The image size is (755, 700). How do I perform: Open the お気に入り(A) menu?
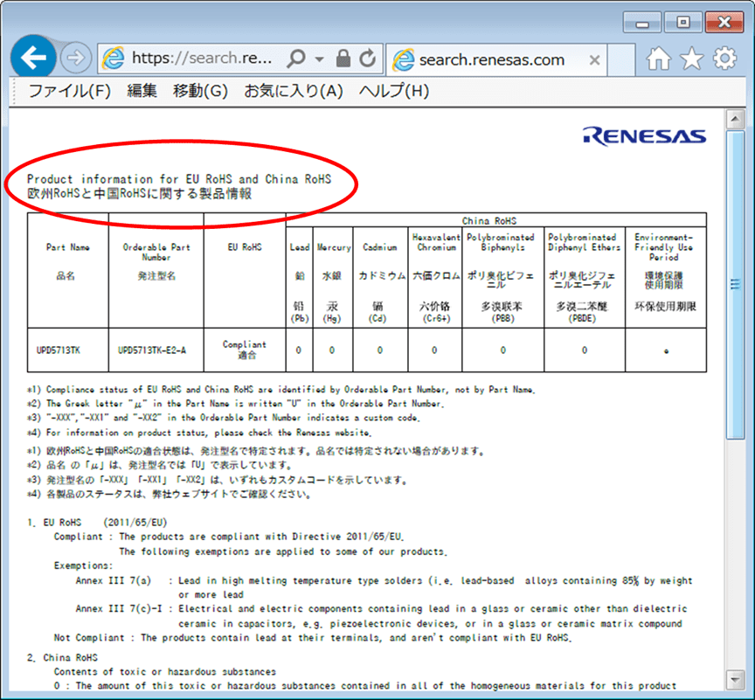(x=294, y=90)
